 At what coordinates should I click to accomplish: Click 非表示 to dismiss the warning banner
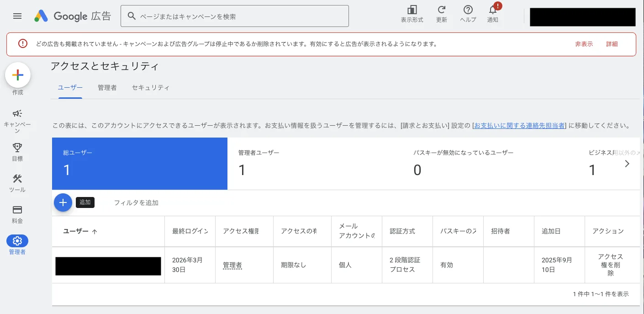tap(584, 44)
